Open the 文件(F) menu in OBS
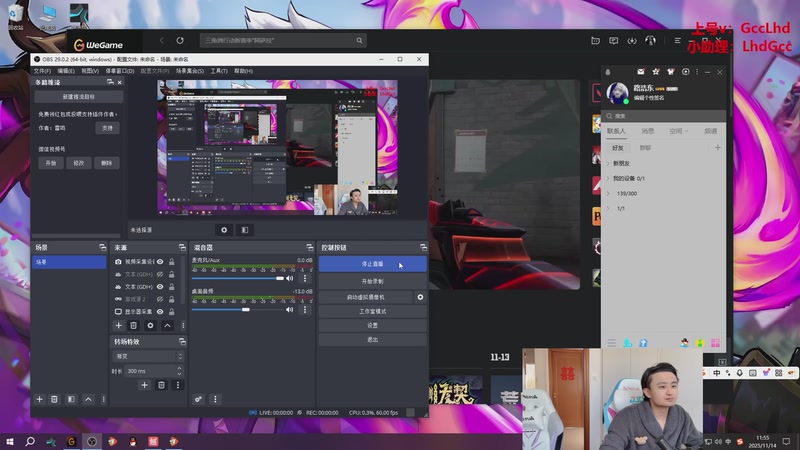This screenshot has width=800, height=450. point(42,71)
